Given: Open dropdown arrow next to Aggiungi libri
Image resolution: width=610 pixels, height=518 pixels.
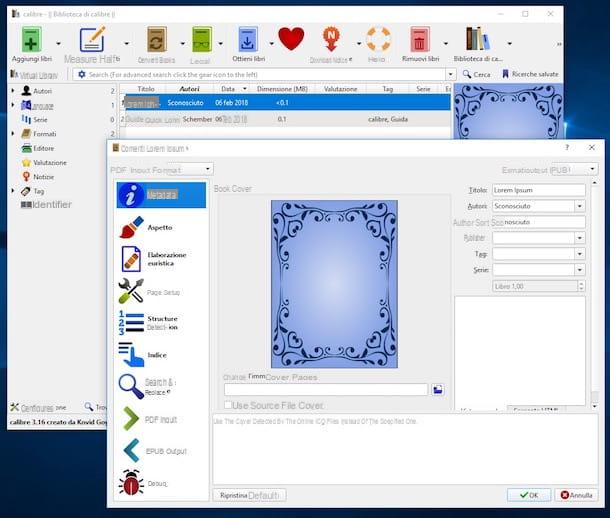Looking at the screenshot, I should pyautogui.click(x=59, y=44).
